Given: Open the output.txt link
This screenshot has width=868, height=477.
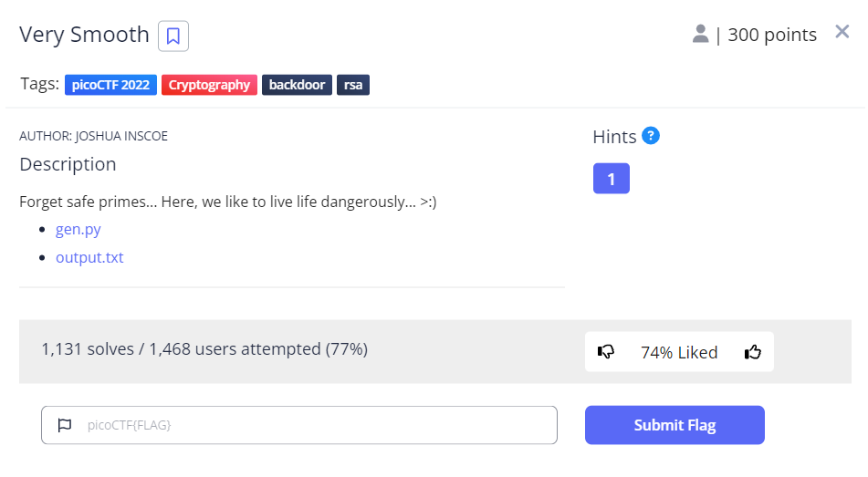Looking at the screenshot, I should coord(89,257).
